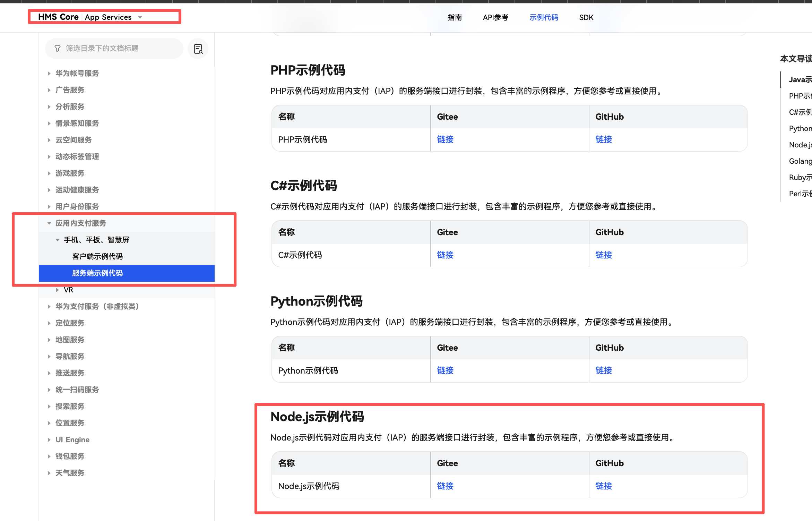This screenshot has height=521, width=812.
Task: Expand the 推送服务 section arrow
Action: point(49,373)
